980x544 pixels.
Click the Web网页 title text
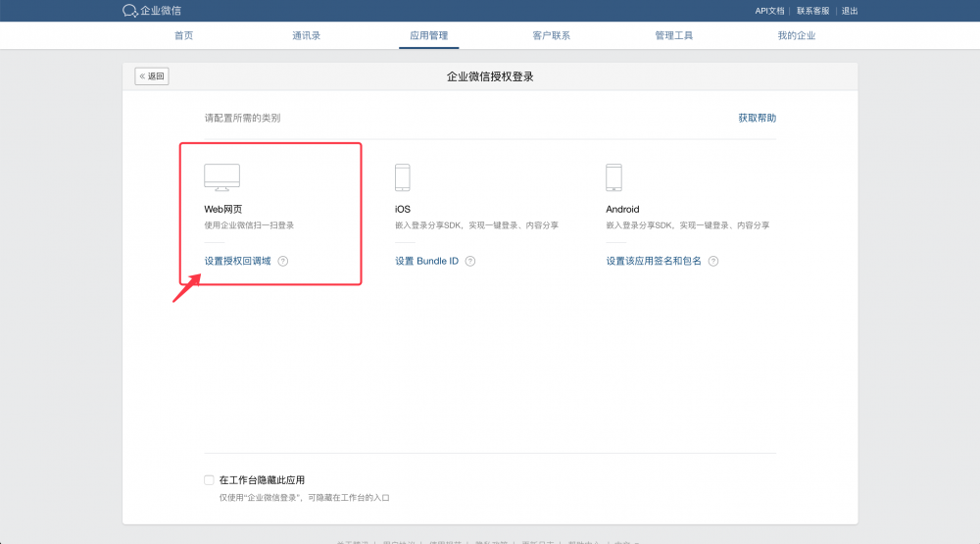223,210
